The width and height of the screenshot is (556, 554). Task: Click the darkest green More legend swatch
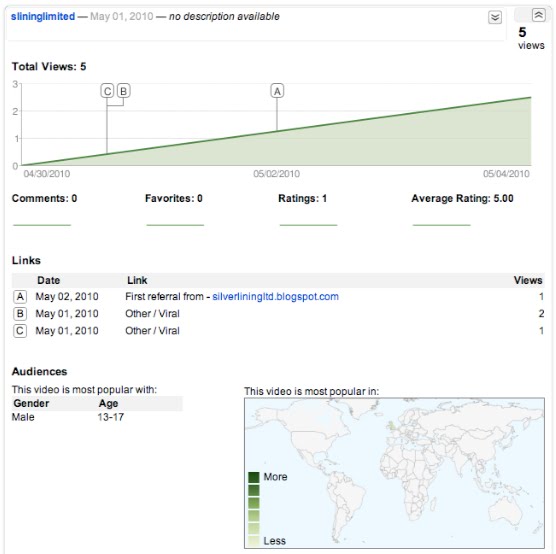pos(254,477)
